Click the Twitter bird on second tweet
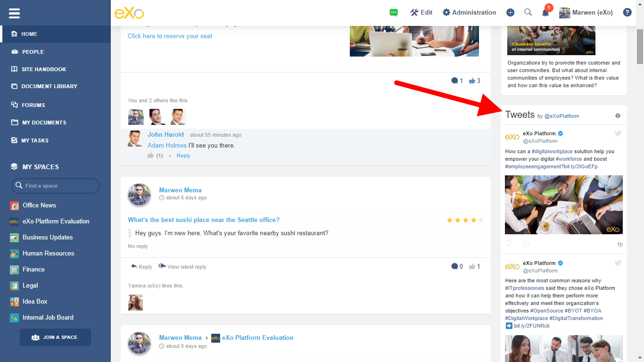 (x=618, y=263)
